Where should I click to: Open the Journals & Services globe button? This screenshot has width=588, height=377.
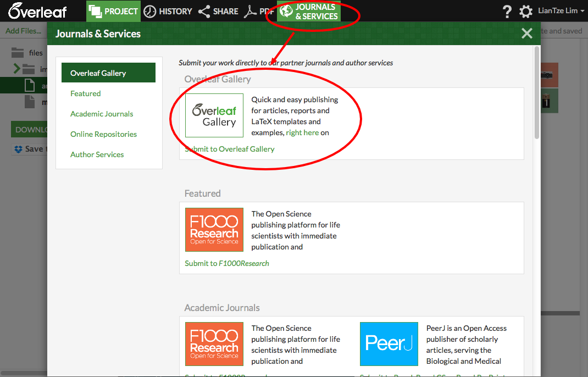coord(309,11)
